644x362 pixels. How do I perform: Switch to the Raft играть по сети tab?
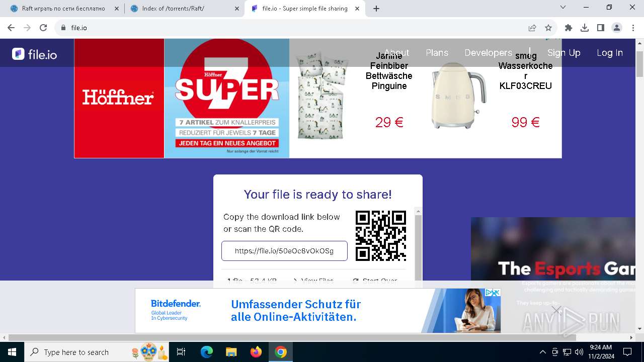coord(63,9)
